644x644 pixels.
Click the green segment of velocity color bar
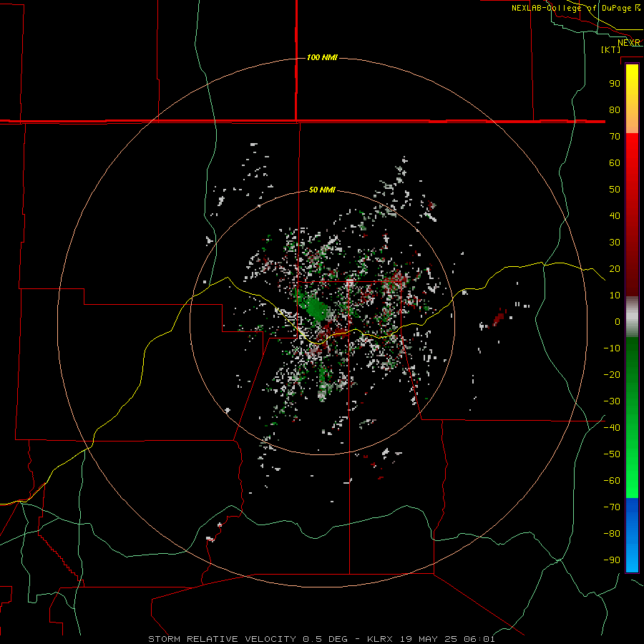tap(632, 417)
